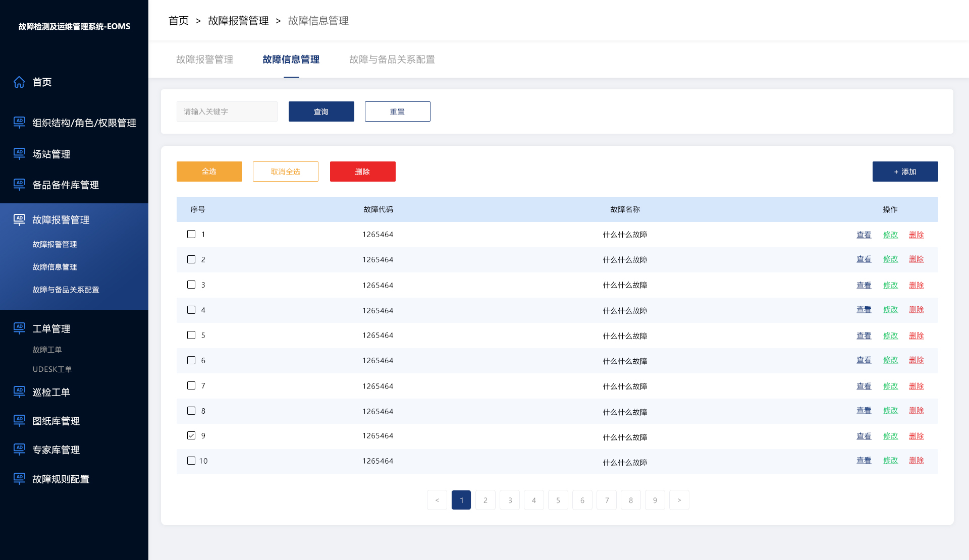The height and width of the screenshot is (560, 969).
Task: Click the 查询 search button
Action: click(x=321, y=111)
